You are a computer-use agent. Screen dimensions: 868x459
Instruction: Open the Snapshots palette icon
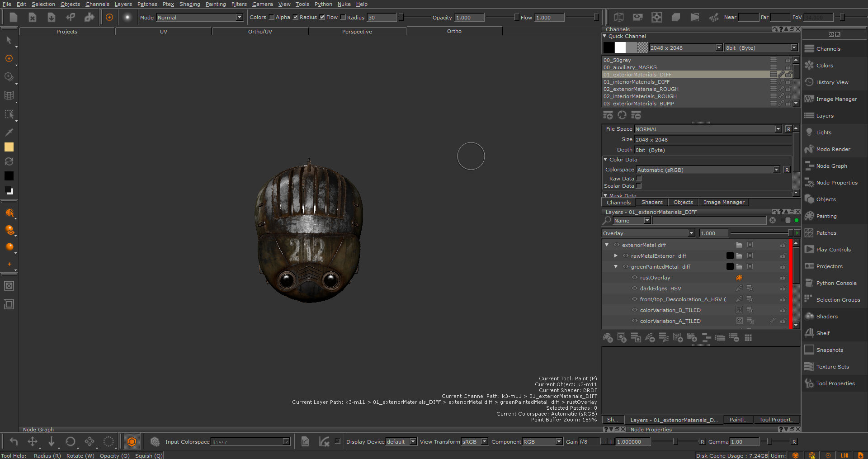(x=809, y=350)
